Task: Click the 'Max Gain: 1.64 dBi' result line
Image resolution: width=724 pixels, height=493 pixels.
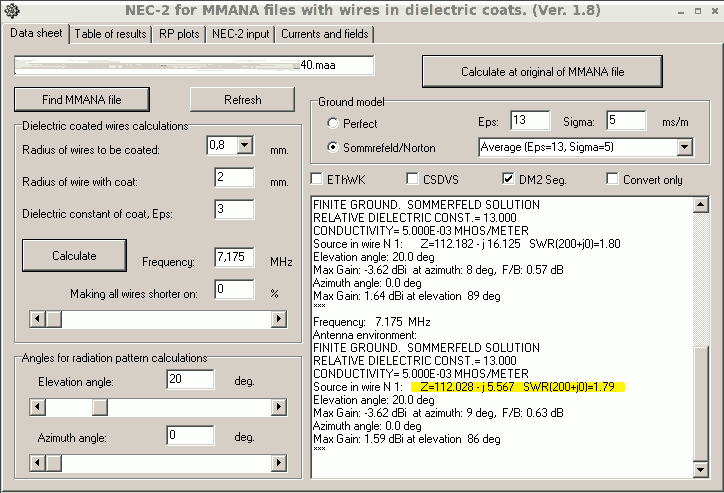Action: (x=407, y=296)
